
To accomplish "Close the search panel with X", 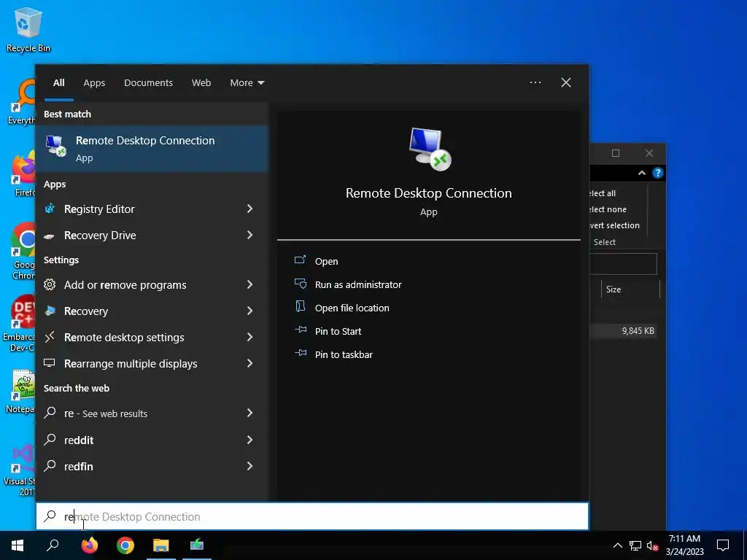I will pyautogui.click(x=566, y=82).
